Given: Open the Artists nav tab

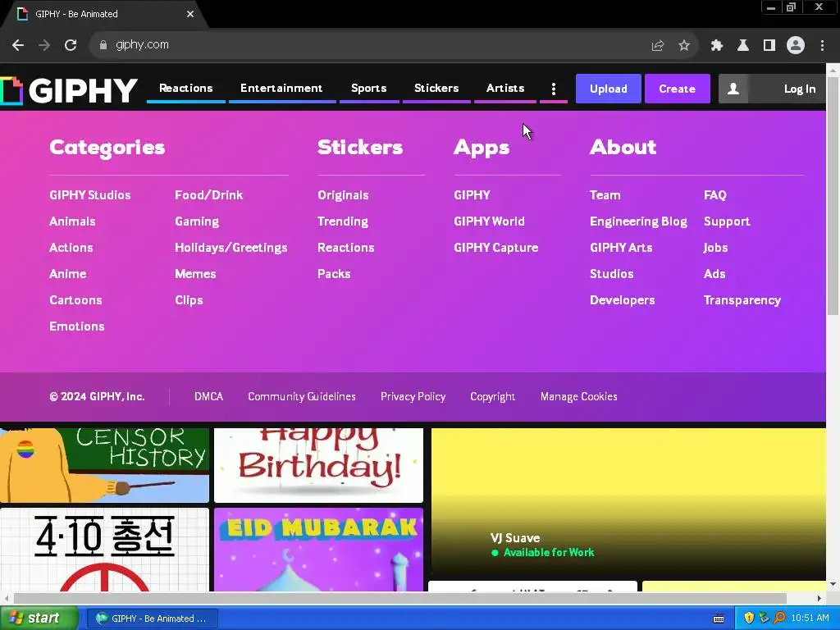Looking at the screenshot, I should (x=505, y=88).
